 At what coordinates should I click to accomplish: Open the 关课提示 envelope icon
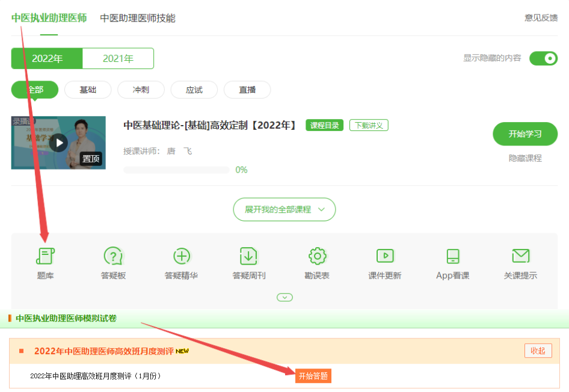(x=520, y=257)
